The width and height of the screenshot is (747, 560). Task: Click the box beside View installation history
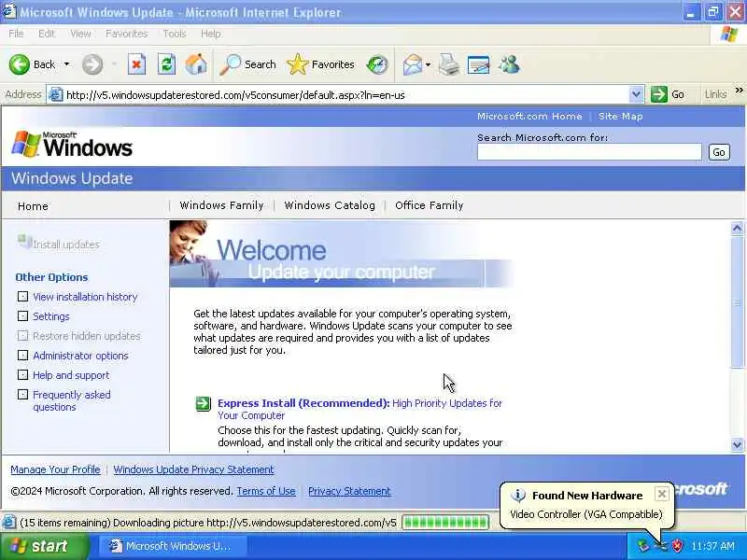22,296
